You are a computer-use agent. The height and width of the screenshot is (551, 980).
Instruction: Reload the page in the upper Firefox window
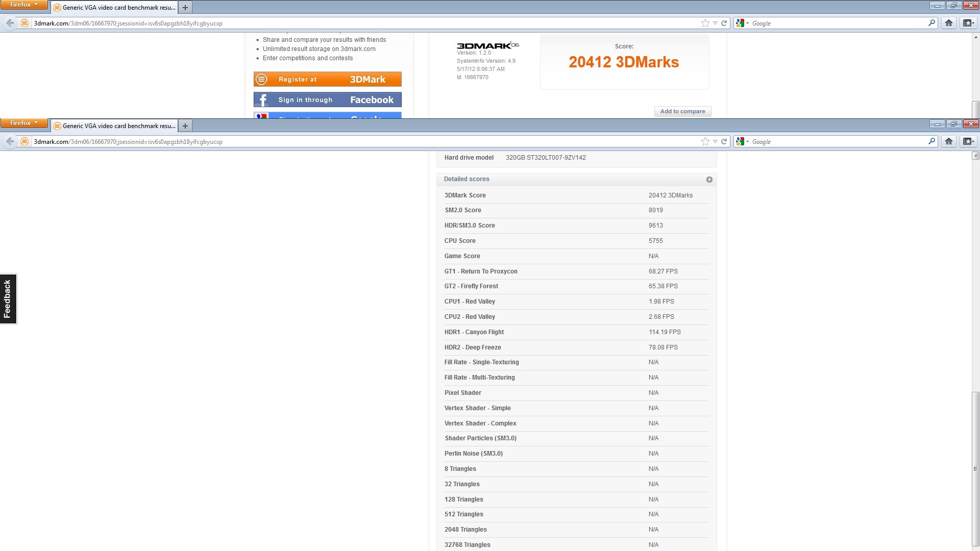click(x=724, y=23)
